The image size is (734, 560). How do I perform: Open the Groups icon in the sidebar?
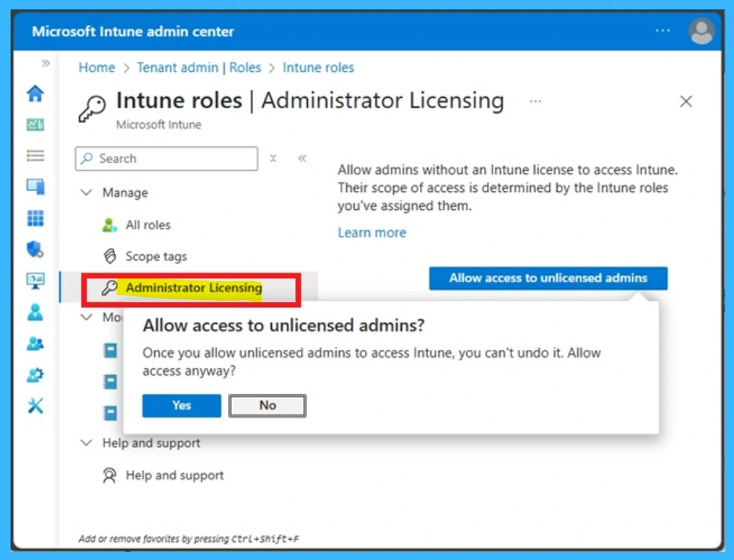point(34,345)
